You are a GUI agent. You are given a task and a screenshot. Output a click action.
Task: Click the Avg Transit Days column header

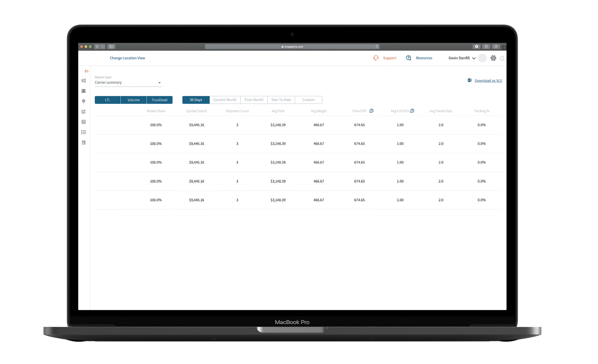[441, 111]
